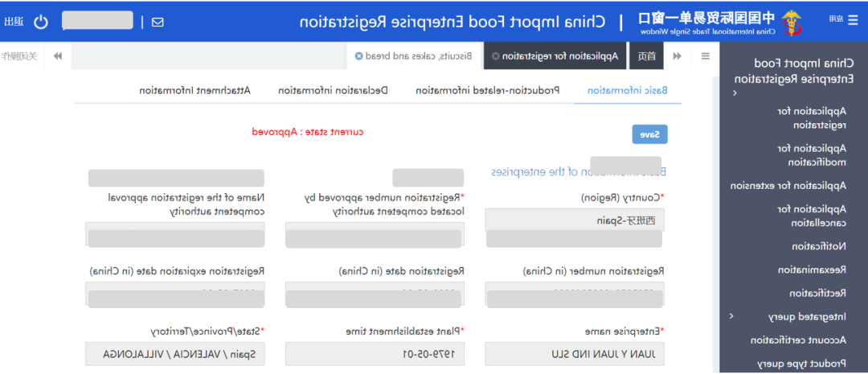868x374 pixels.
Task: Open the Attachment information tab
Action: pyautogui.click(x=195, y=91)
